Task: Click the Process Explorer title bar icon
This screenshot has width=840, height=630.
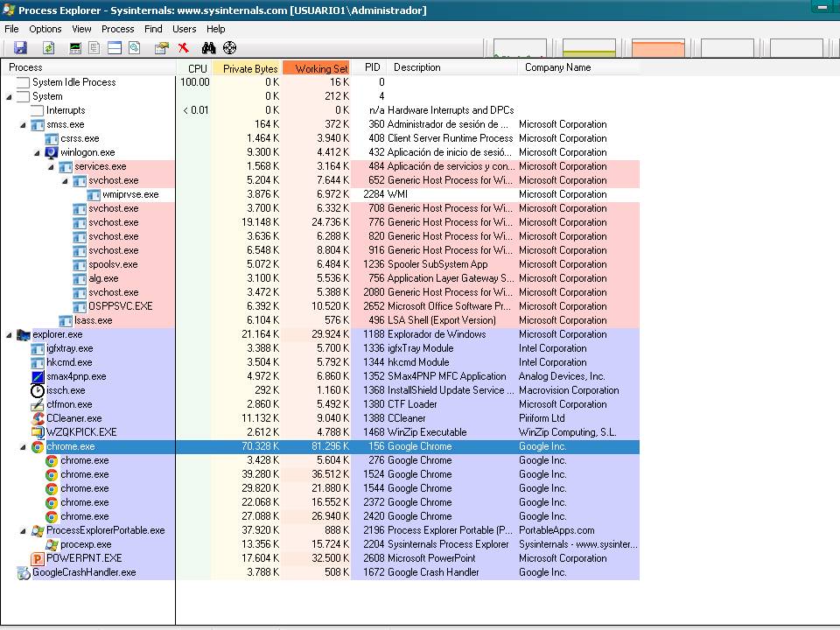Action: point(9,10)
